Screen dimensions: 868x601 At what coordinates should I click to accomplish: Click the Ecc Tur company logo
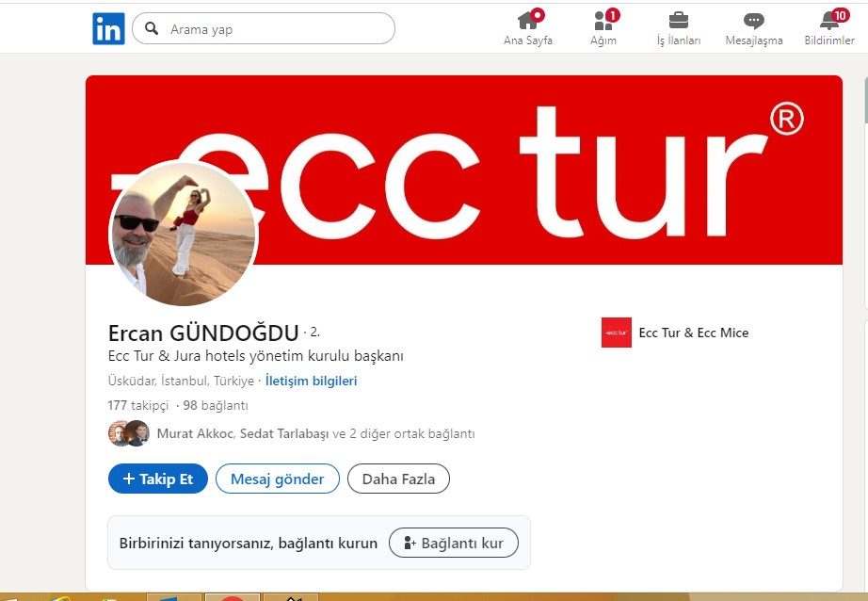click(617, 333)
